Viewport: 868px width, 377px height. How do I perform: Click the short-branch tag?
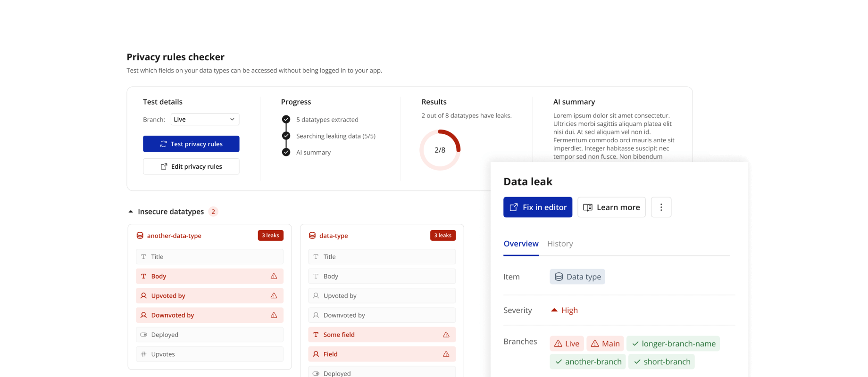click(661, 361)
